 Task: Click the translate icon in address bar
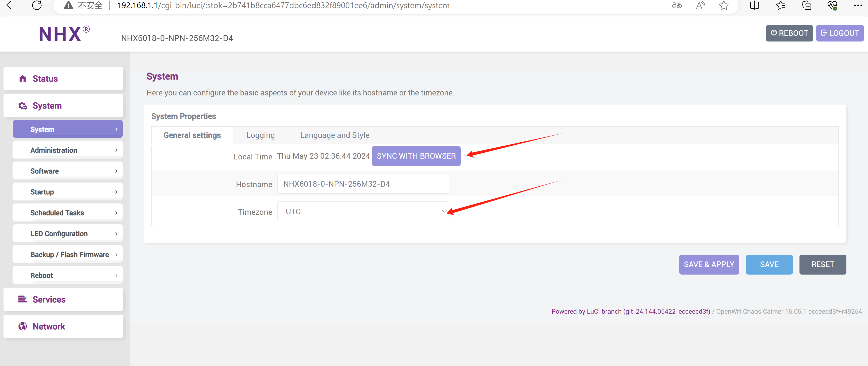(x=677, y=5)
